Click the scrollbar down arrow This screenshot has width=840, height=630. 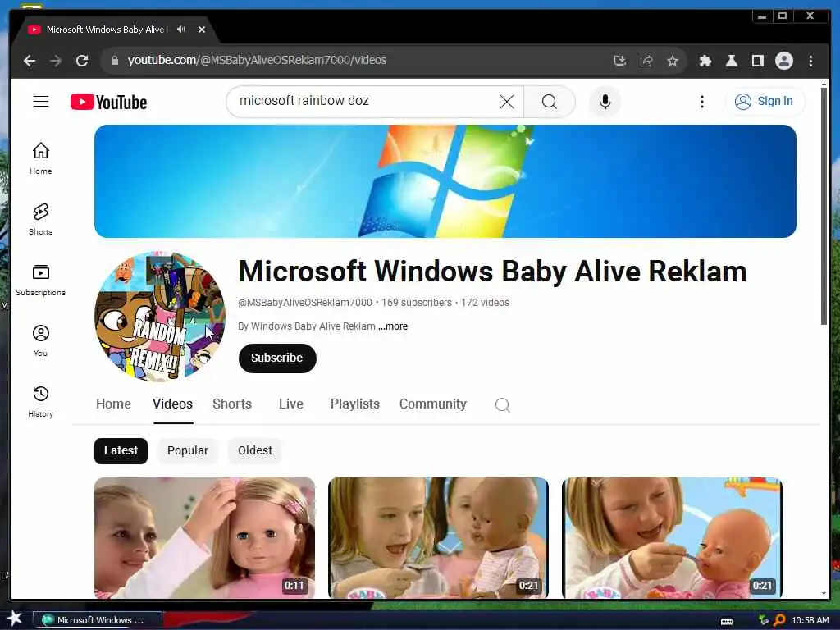pos(824,594)
